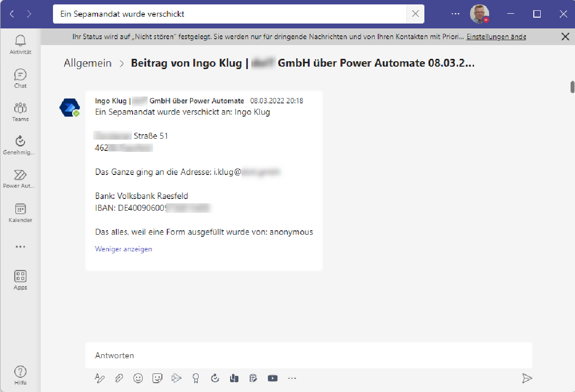Open more compose options ellipsis
This screenshot has height=392, width=575.
(x=292, y=378)
